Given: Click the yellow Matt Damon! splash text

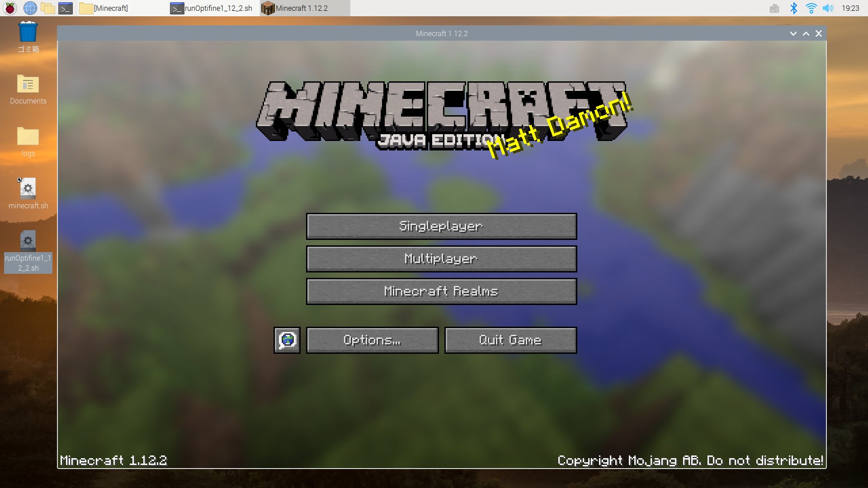Looking at the screenshot, I should pyautogui.click(x=561, y=125).
